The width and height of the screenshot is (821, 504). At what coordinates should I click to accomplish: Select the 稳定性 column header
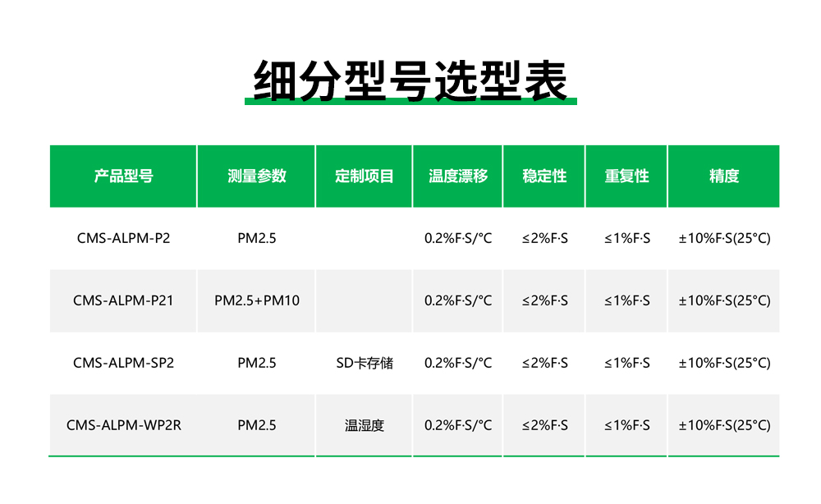tap(544, 176)
